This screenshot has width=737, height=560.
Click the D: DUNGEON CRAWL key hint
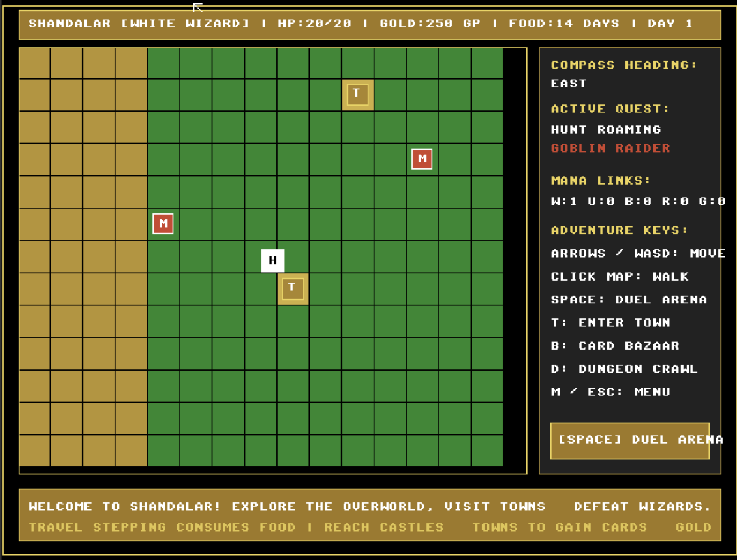[624, 369]
